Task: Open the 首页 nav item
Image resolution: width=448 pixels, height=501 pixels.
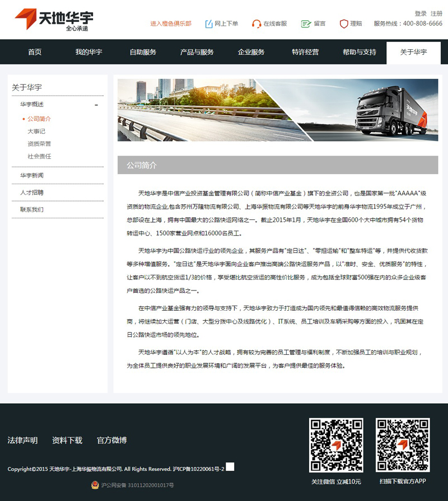Action: pos(35,52)
